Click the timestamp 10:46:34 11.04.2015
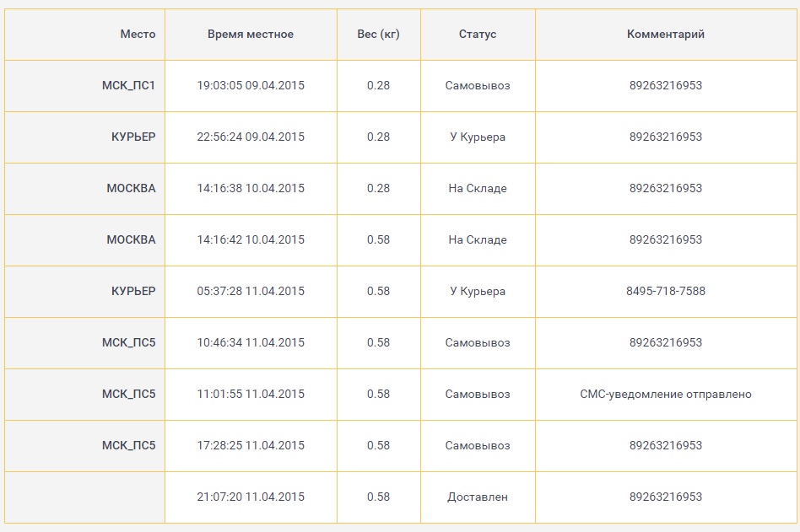 coord(251,343)
